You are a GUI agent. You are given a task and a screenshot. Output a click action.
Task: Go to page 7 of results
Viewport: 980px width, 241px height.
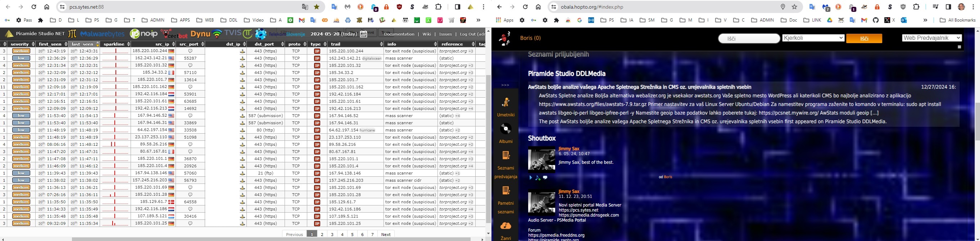click(x=372, y=234)
